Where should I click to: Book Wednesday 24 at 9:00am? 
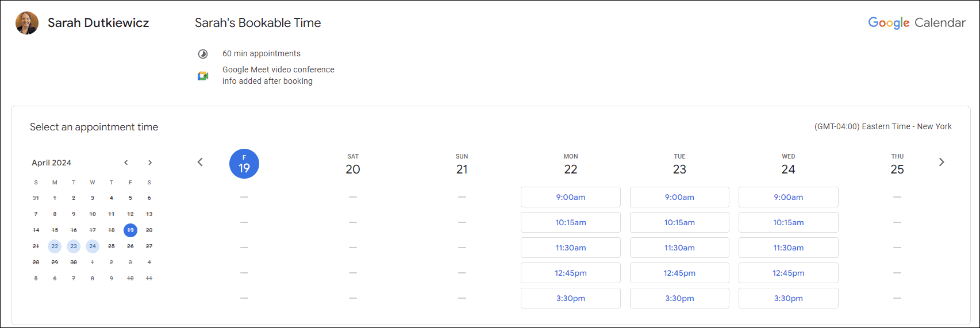pyautogui.click(x=789, y=197)
